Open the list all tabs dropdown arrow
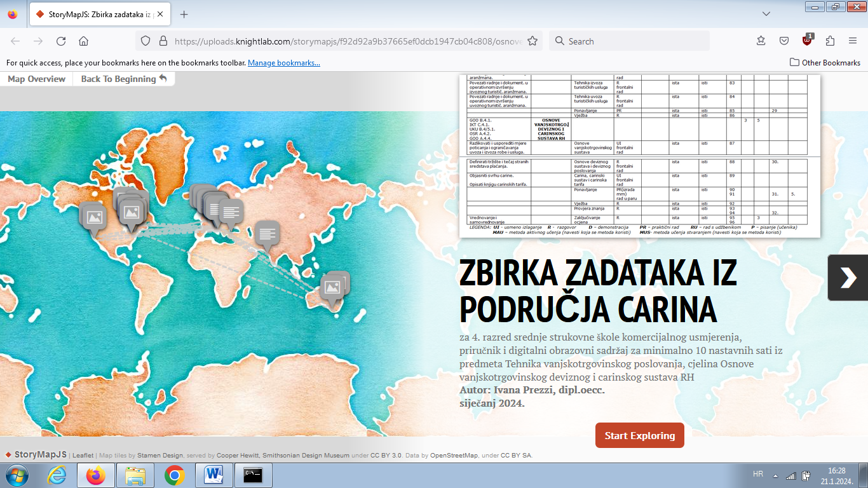This screenshot has width=868, height=488. [766, 14]
